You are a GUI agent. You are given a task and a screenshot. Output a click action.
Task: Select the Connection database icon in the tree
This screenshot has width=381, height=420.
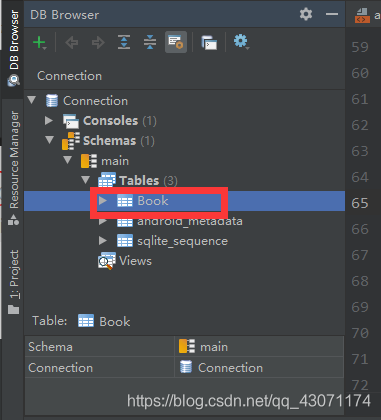click(x=52, y=101)
